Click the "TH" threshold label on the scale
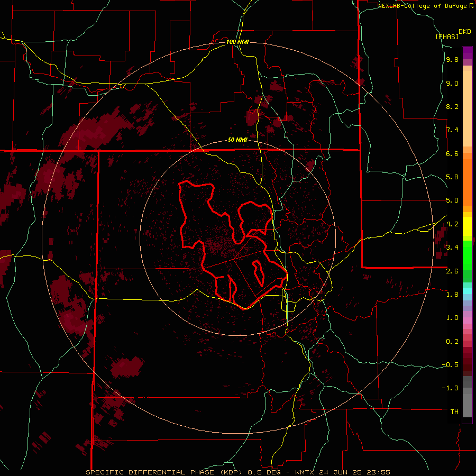 [454, 412]
